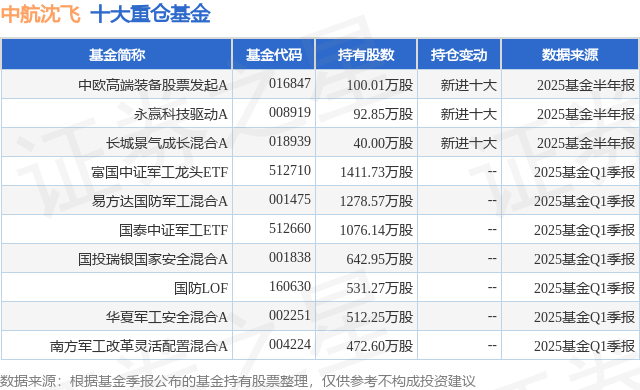Click shares value 1411.73万股
The height and width of the screenshot is (390, 640).
coord(376,172)
